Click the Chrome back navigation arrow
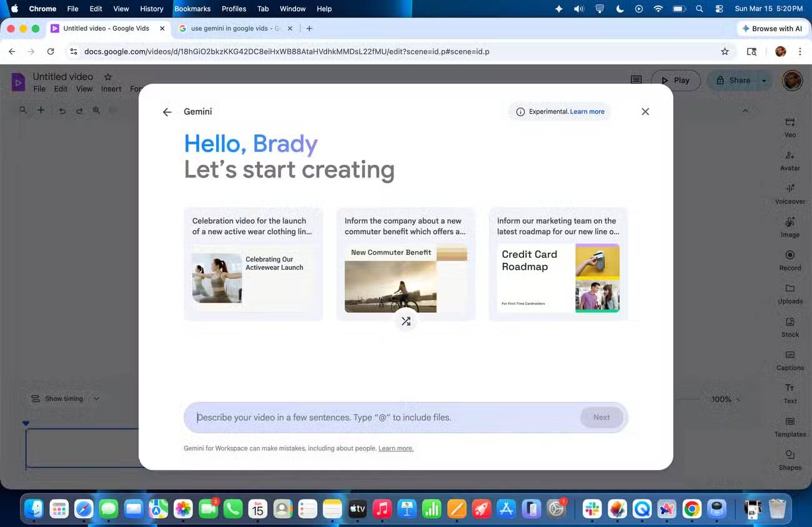This screenshot has width=812, height=527. pyautogui.click(x=12, y=52)
